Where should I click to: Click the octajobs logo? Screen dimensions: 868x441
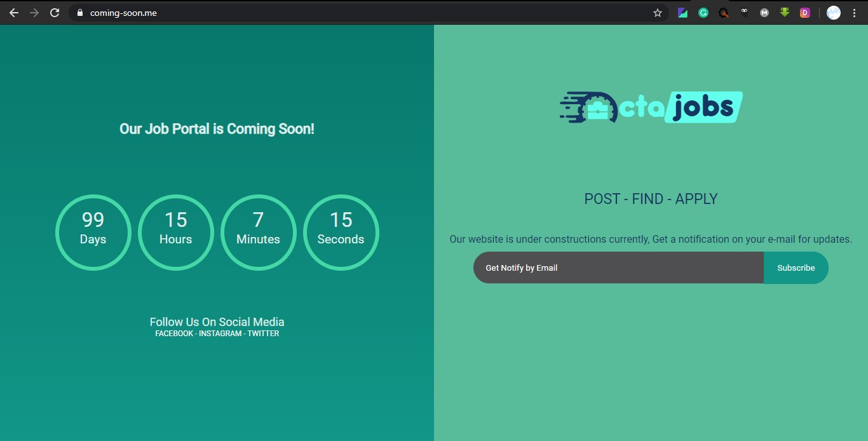pyautogui.click(x=651, y=106)
